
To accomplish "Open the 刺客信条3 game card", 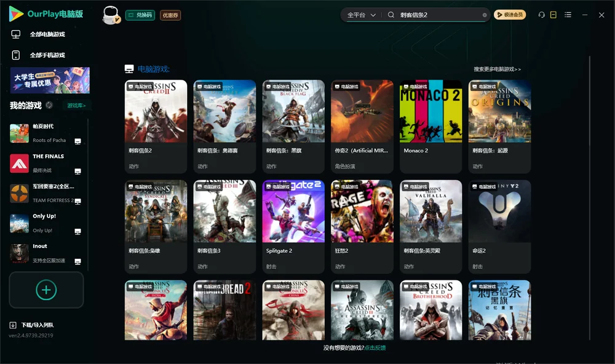I will [224, 227].
